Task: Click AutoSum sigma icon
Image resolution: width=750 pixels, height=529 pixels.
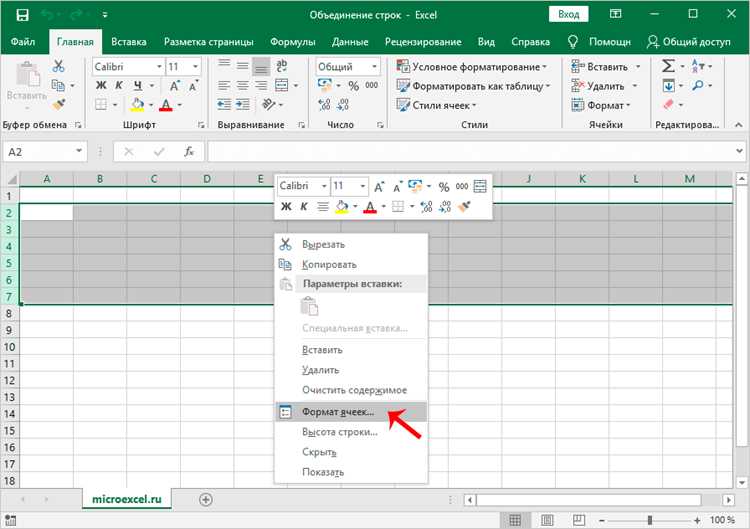Action: point(668,66)
